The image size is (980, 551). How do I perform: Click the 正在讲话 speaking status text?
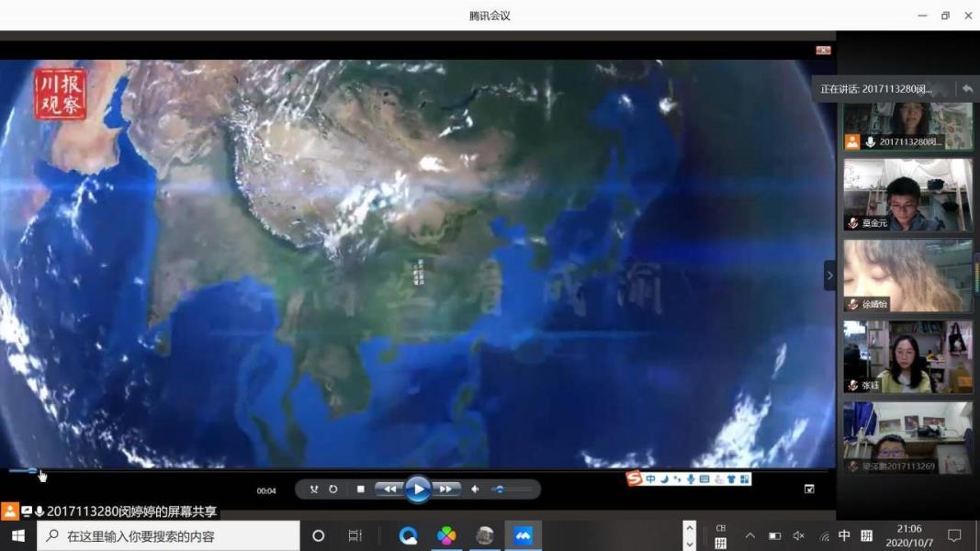click(x=876, y=89)
